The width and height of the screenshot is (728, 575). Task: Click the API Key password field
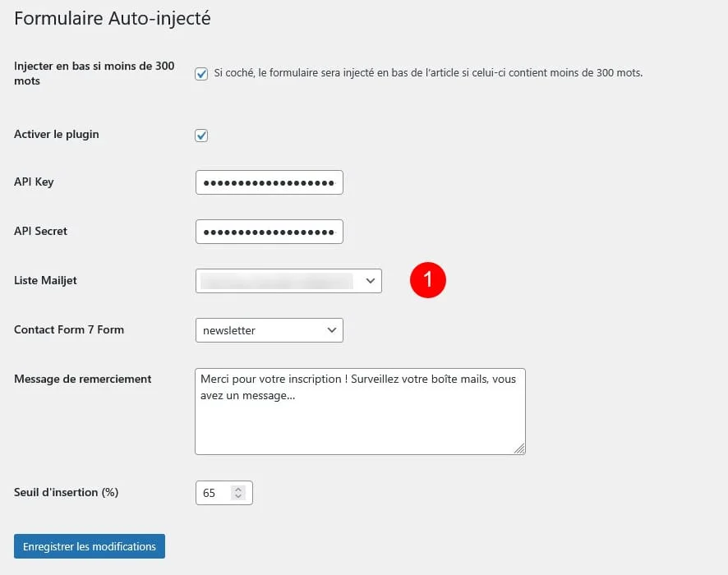click(x=269, y=182)
